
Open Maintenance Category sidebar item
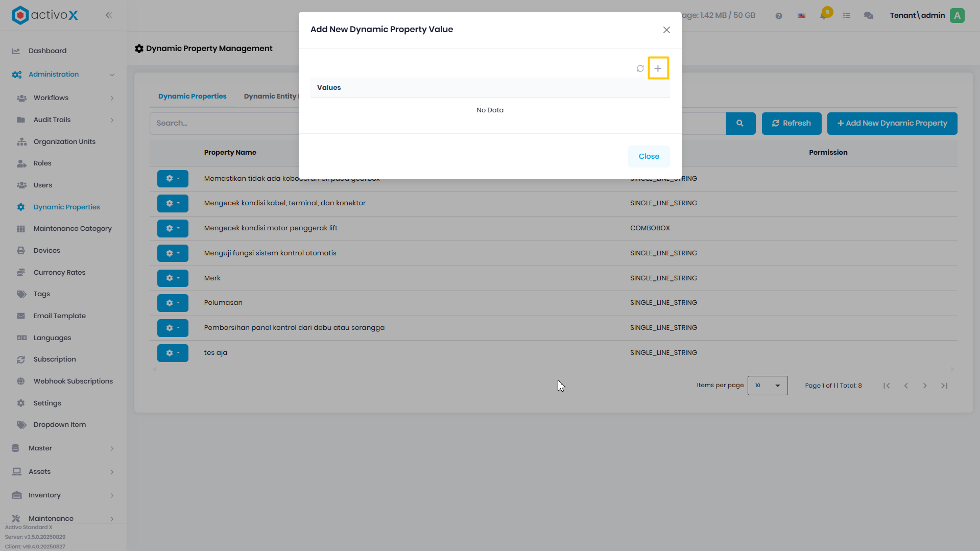(72, 229)
